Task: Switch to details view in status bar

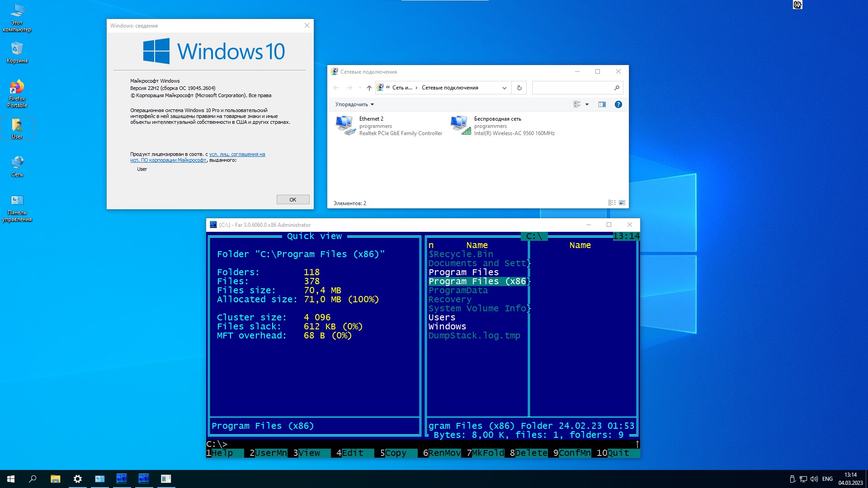Action: pos(612,203)
